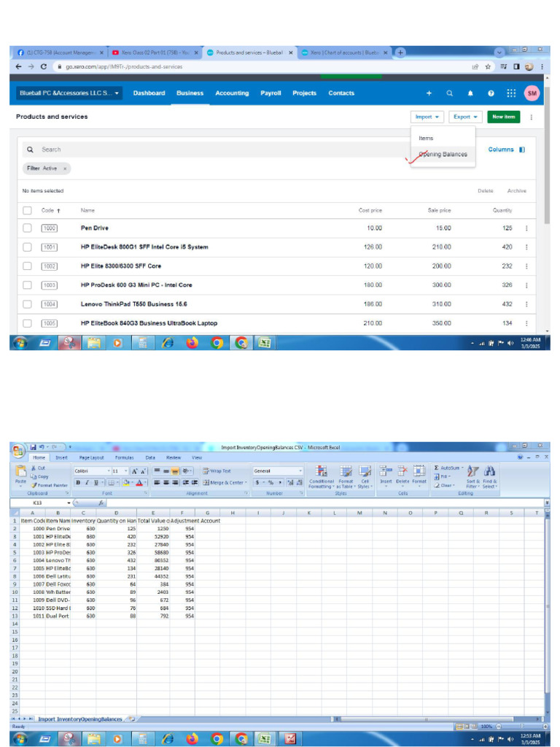
Task: Open the Name Box dropdown arrow
Action: click(69, 503)
